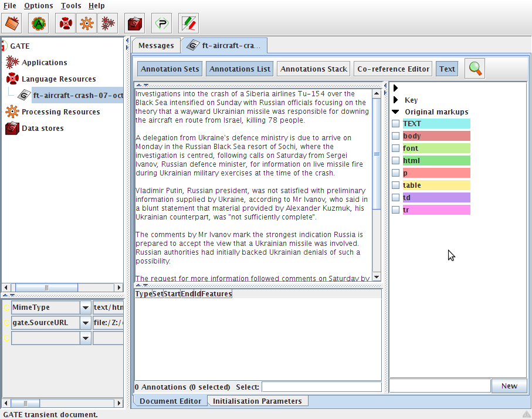Click the restore application from file icon
This screenshot has width=532, height=419.
(12, 23)
